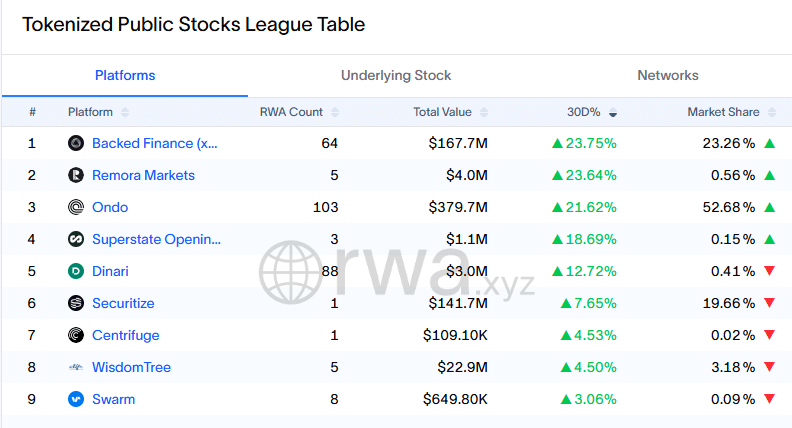Image resolution: width=792 pixels, height=428 pixels.
Task: Sort by Market Share column arrows
Action: (772, 112)
